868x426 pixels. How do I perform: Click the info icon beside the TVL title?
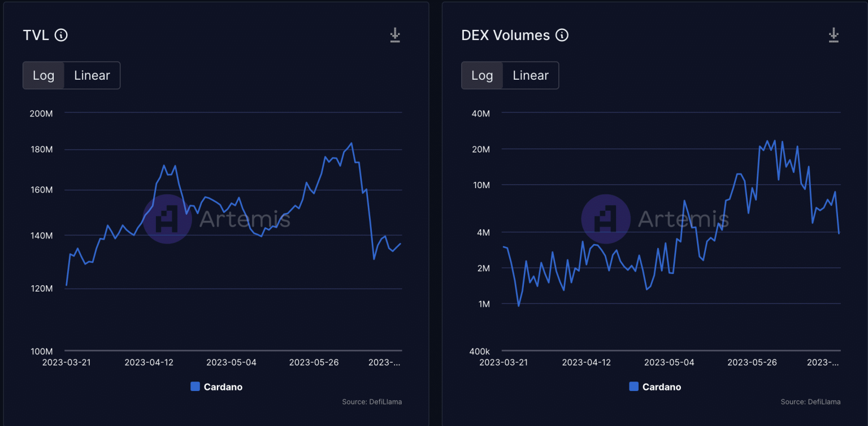tap(61, 35)
